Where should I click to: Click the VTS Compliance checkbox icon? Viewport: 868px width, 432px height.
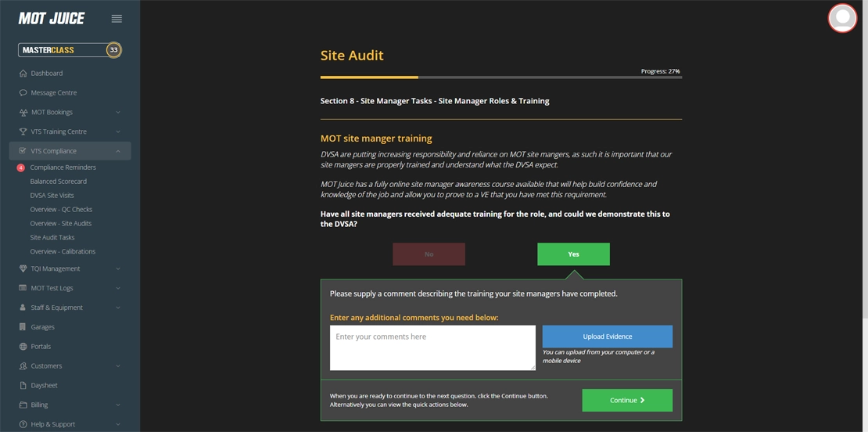(23, 150)
